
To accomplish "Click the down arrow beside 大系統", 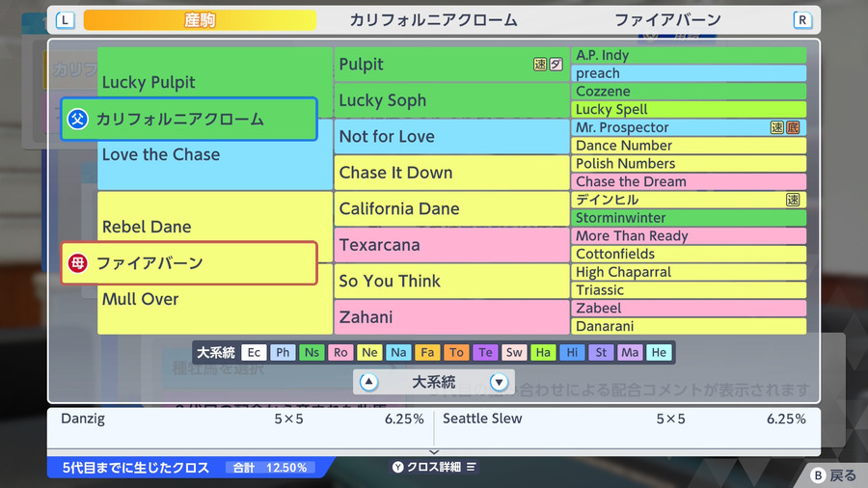I will 499,382.
